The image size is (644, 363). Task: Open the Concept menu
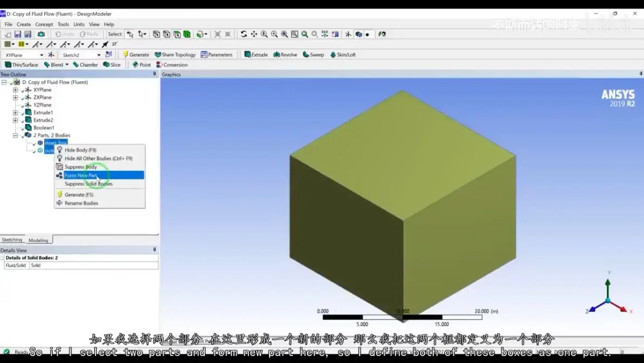click(44, 24)
